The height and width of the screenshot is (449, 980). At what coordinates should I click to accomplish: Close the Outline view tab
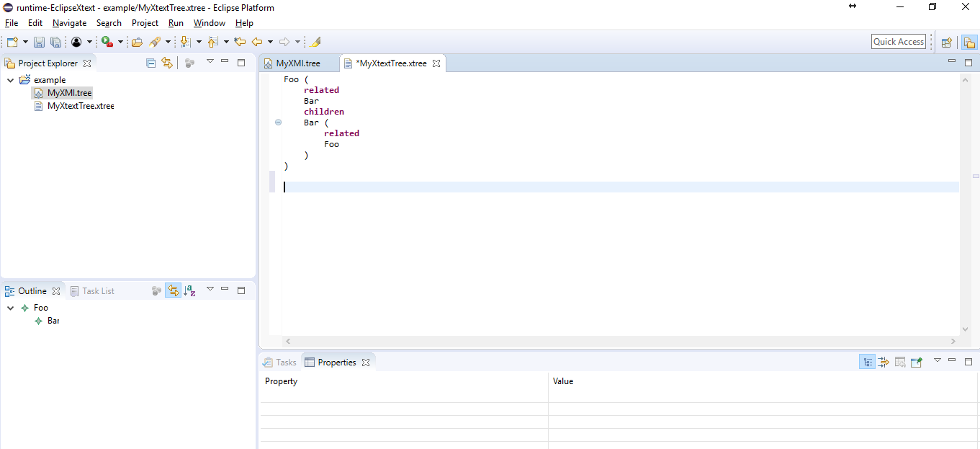tap(56, 291)
